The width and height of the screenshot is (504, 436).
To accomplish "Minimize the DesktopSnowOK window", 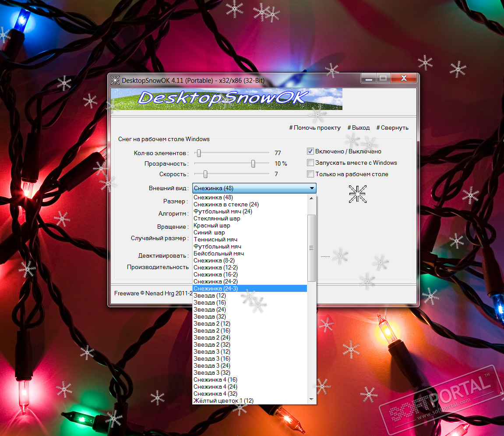I will pyautogui.click(x=369, y=78).
